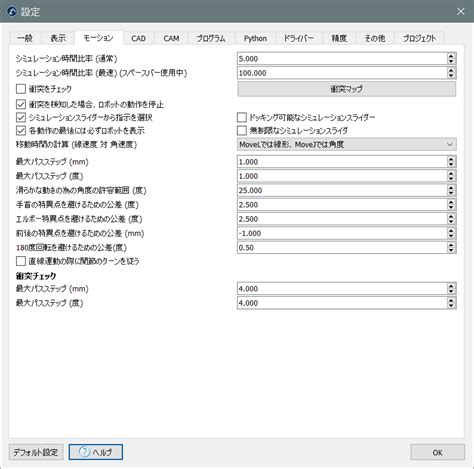Click the エルボー特異点 2.500 field
This screenshot has width=474, height=469.
coord(342,219)
